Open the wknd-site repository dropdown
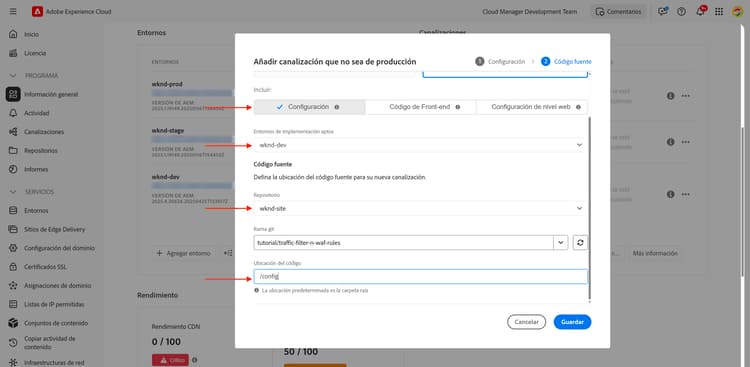Image resolution: width=750 pixels, height=367 pixels. 420,208
